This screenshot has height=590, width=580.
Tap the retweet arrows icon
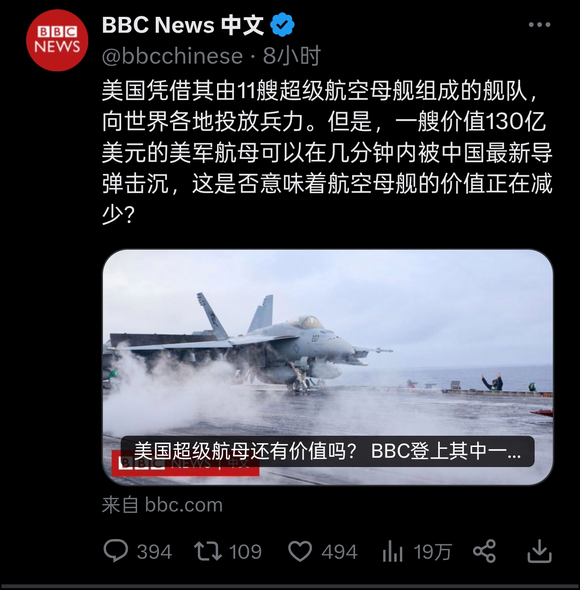coord(208,551)
